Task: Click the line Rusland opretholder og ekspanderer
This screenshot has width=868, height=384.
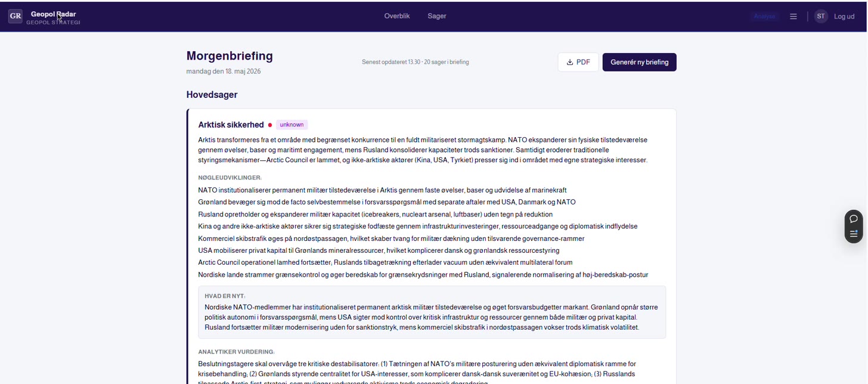Action: 376,214
